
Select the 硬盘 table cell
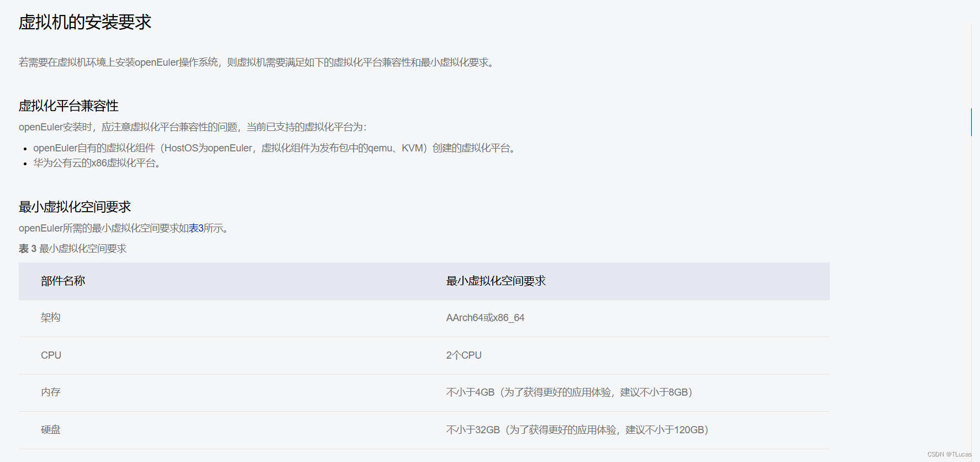tap(222, 430)
